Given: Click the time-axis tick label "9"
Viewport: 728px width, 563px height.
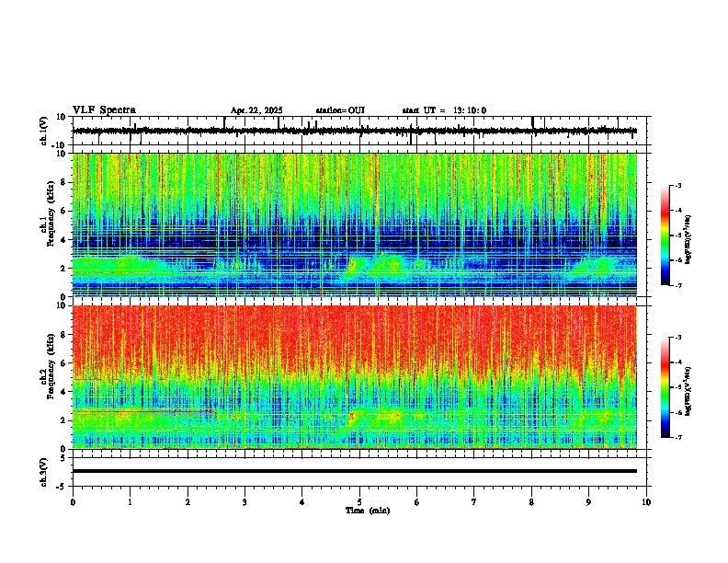Looking at the screenshot, I should pyautogui.click(x=588, y=502).
